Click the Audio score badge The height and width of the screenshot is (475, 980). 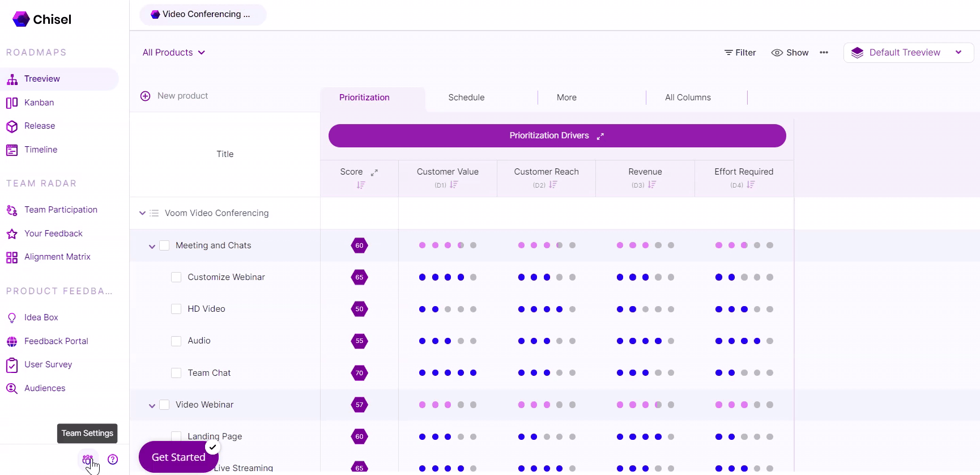(359, 341)
